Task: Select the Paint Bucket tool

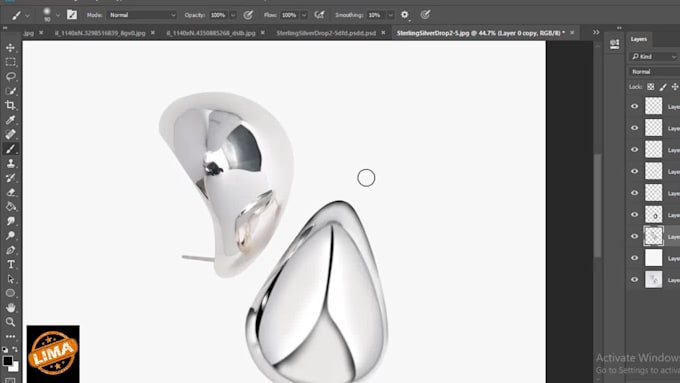Action: [10, 206]
